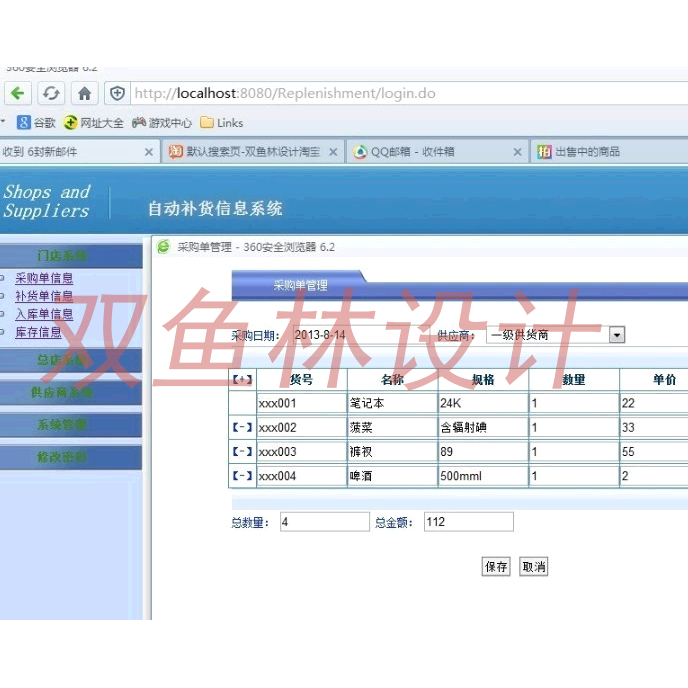Click the 500mml specification cell
Viewport: 688px width, 688px height.
[x=483, y=476]
